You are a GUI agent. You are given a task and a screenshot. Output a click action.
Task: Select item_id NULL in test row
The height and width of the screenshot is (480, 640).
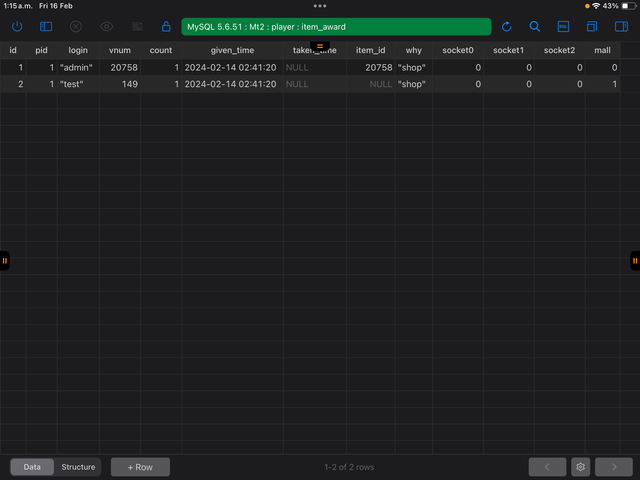[x=370, y=84]
